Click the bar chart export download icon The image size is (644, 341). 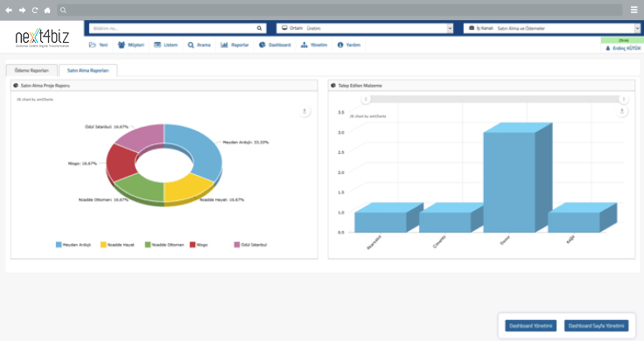(622, 111)
